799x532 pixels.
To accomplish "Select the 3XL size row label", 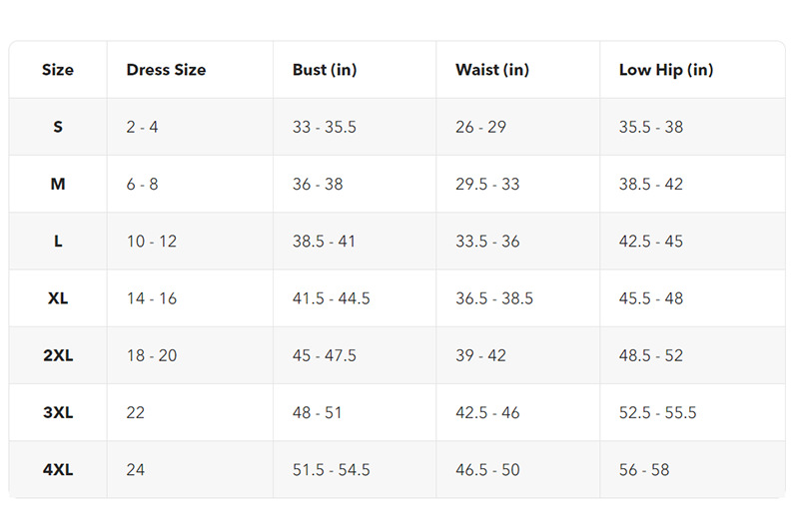I will point(58,412).
